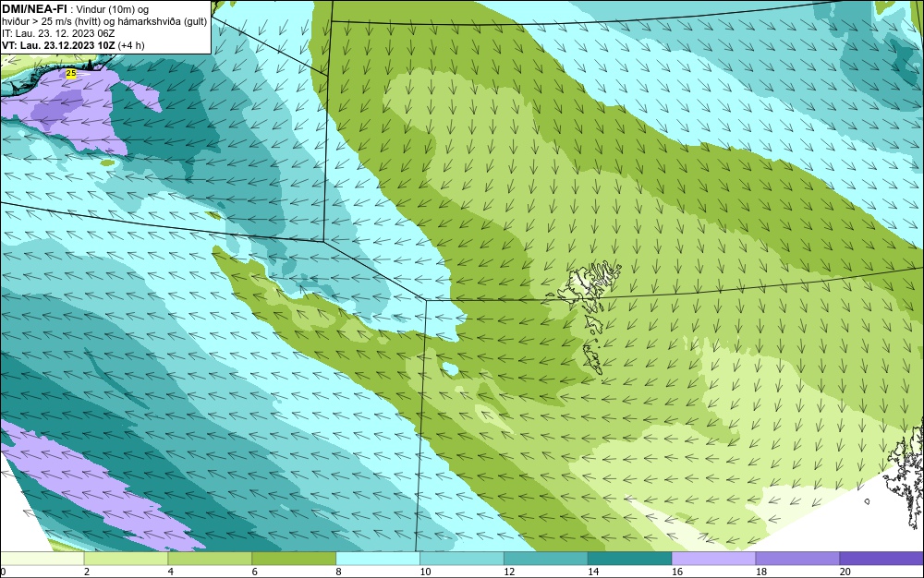This screenshot has width=924, height=578.
Task: Select the 6–8 m/s olive green legend swatch
Action: pyautogui.click(x=294, y=559)
